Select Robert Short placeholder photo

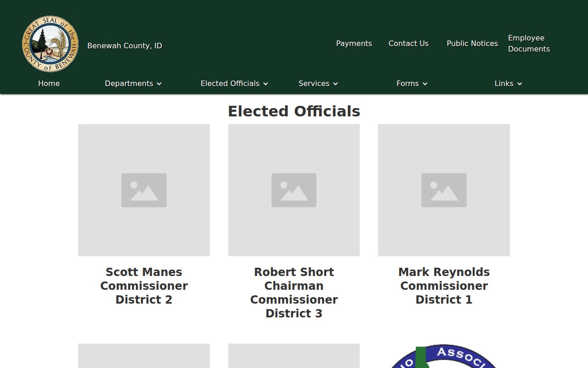tap(294, 190)
